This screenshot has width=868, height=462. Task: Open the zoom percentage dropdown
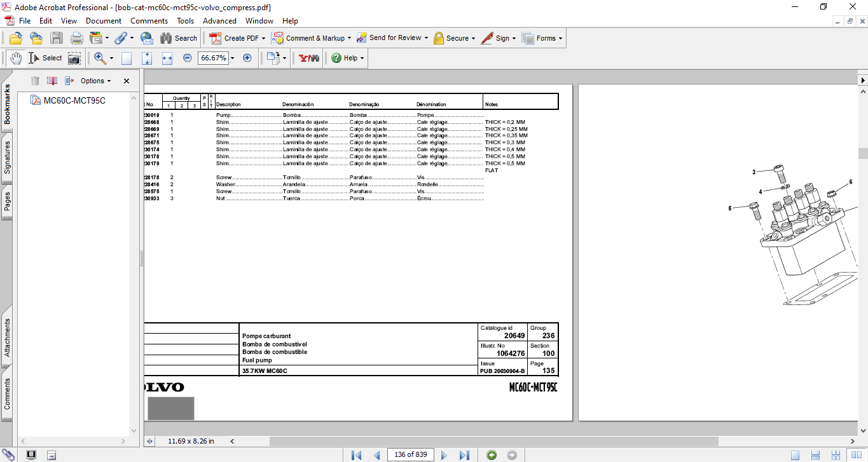coord(232,58)
